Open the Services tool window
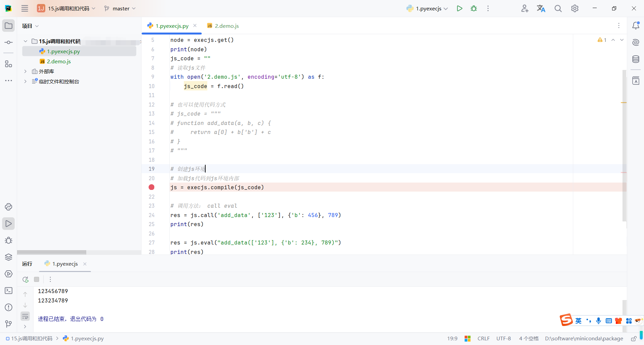Viewport: 644px width, 345px height. 8,274
